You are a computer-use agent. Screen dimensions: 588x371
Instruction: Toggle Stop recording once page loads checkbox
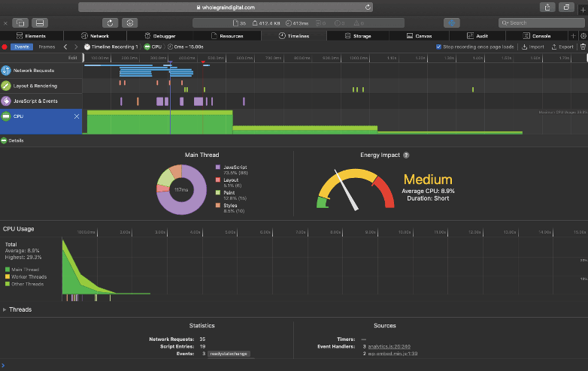click(x=438, y=47)
